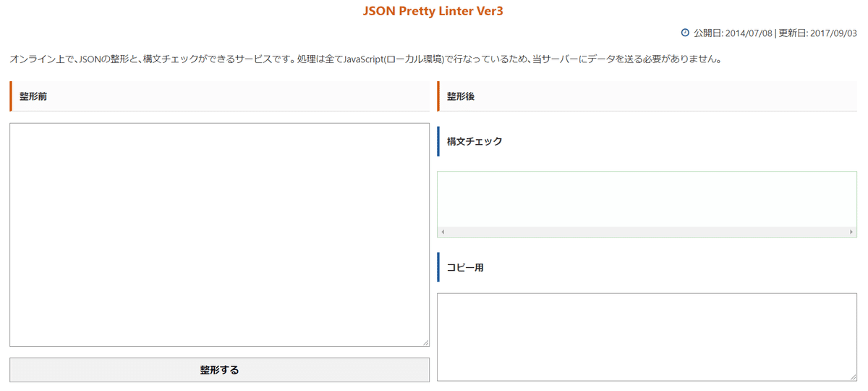Screen dimensions: 868x391
Task: Focus the コピー用 output textarea
Action: coord(647,337)
